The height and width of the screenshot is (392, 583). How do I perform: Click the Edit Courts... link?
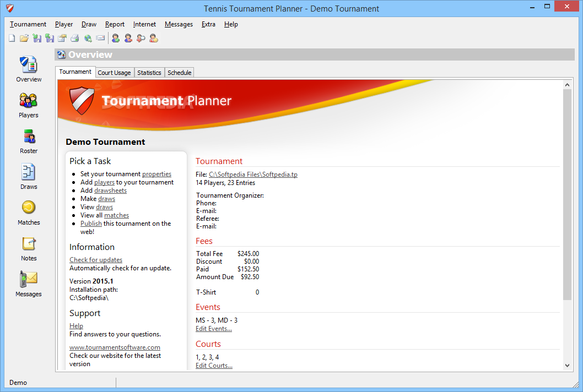click(x=214, y=365)
